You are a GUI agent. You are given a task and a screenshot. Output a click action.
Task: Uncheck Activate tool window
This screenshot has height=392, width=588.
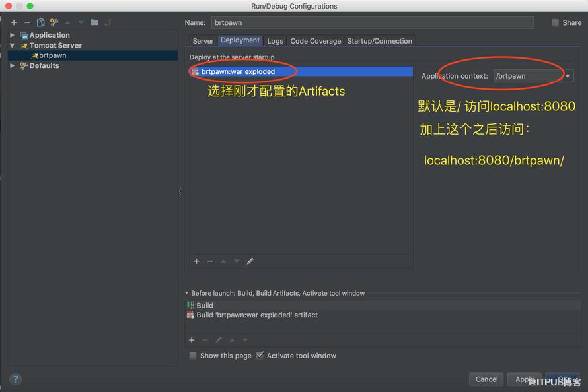coord(260,355)
